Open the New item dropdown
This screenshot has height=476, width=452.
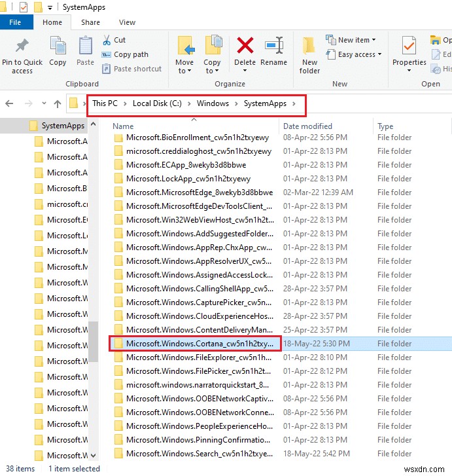[x=351, y=40]
